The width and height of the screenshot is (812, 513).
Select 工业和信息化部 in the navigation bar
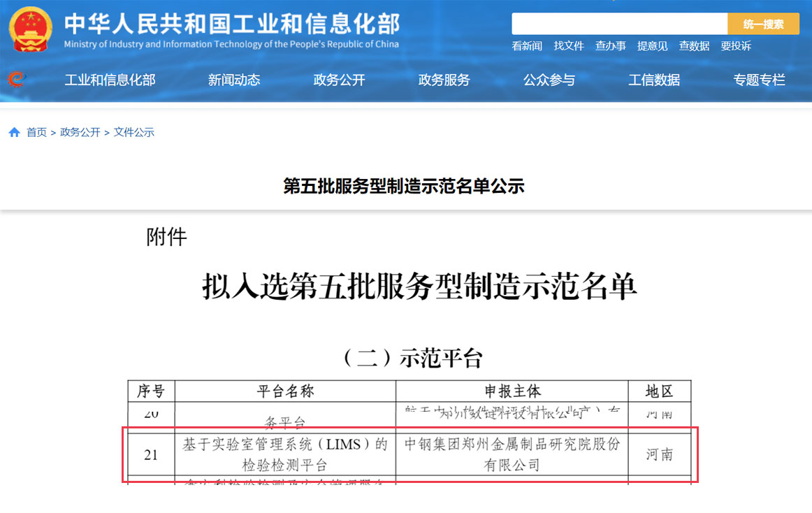(x=109, y=80)
